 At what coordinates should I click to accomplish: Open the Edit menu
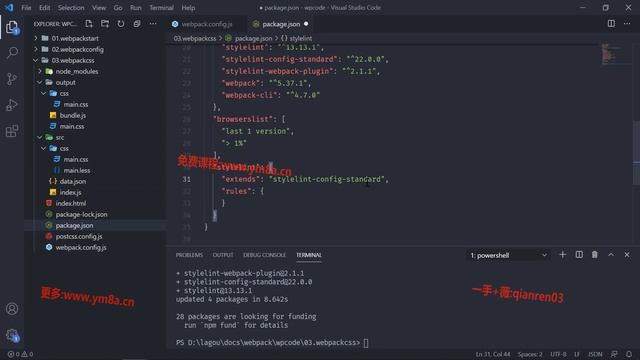(44, 8)
